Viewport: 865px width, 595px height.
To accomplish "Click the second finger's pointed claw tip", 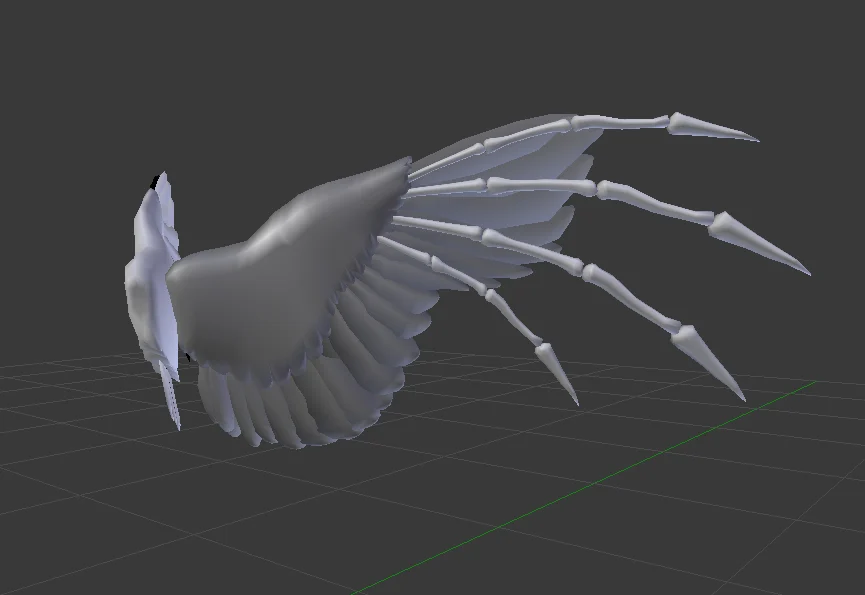I will click(759, 242).
